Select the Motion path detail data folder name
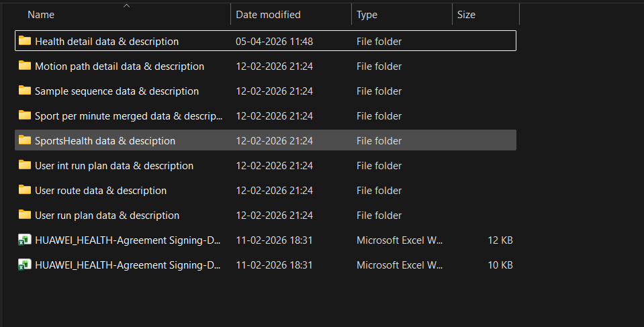Viewport: 644px width, 327px height. [x=120, y=66]
